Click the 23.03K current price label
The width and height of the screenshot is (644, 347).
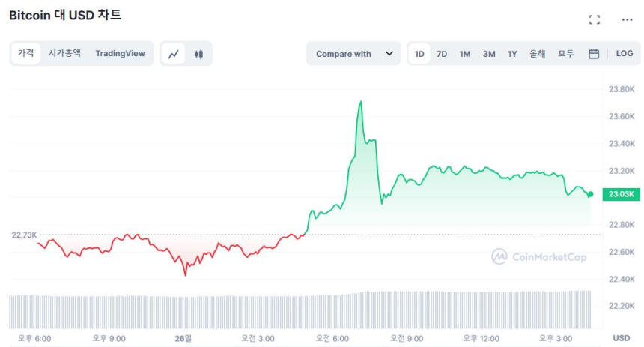pyautogui.click(x=622, y=195)
